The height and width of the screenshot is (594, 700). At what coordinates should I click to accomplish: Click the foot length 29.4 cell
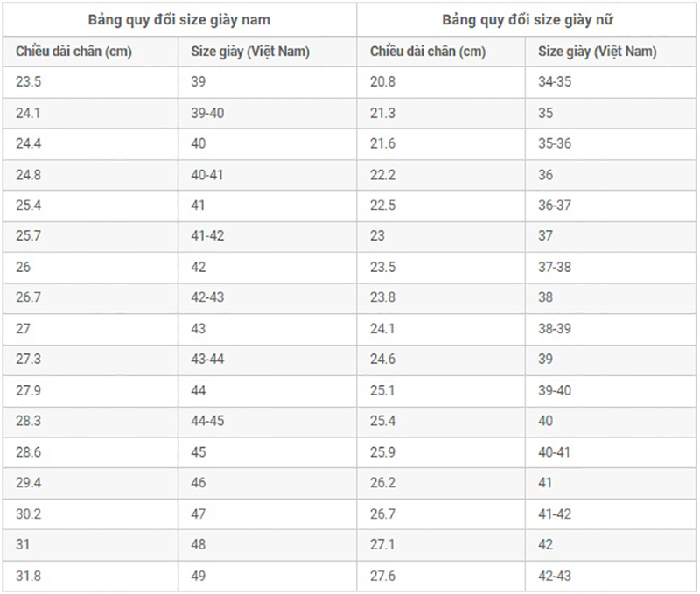[x=29, y=483]
